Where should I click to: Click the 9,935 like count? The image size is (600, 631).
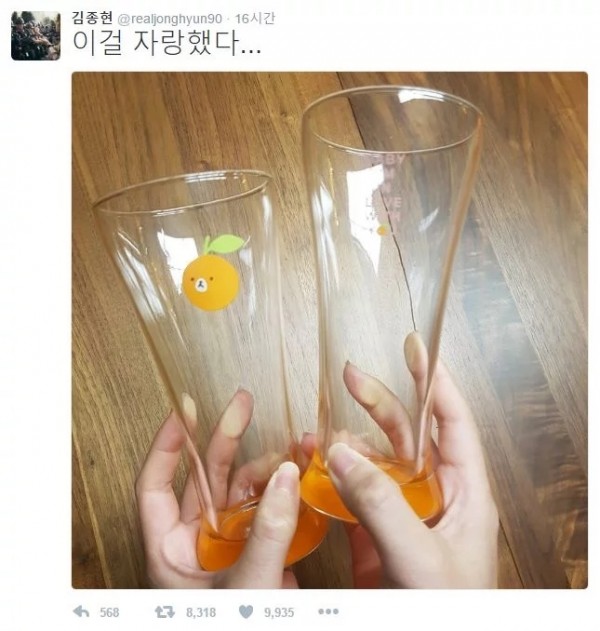point(279,612)
